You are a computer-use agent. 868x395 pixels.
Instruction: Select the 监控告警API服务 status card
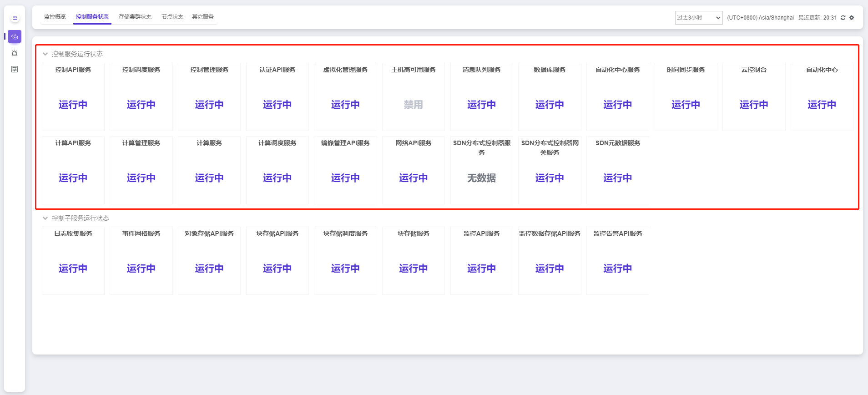click(x=617, y=261)
